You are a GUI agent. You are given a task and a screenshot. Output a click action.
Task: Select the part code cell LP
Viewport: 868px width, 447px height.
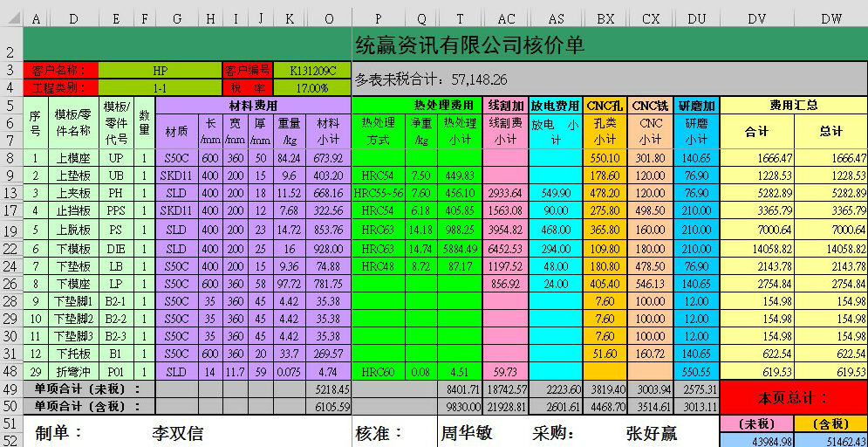click(x=116, y=284)
